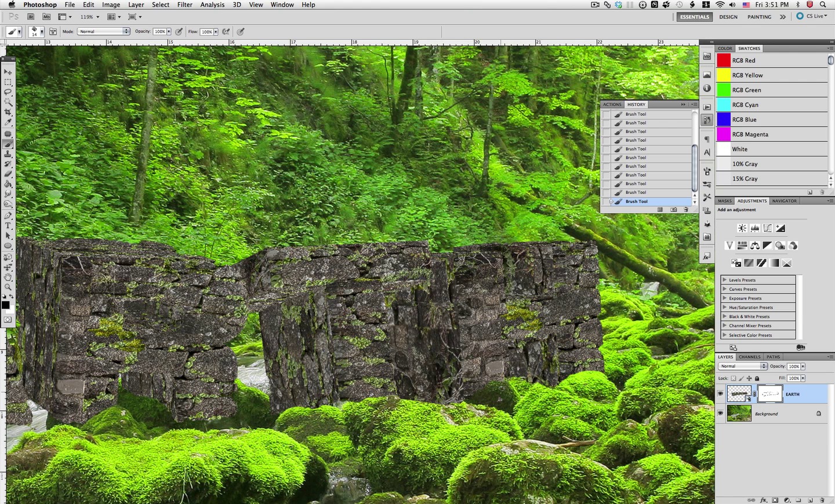Open layer blend mode dropdown
This screenshot has width=835, height=504.
point(743,366)
